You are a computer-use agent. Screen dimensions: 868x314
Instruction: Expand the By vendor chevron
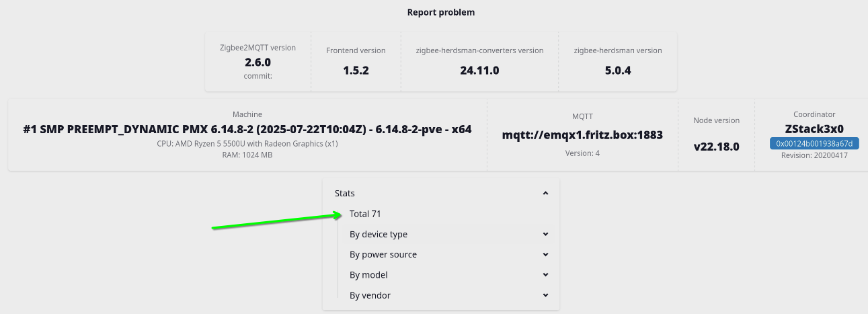coord(545,295)
